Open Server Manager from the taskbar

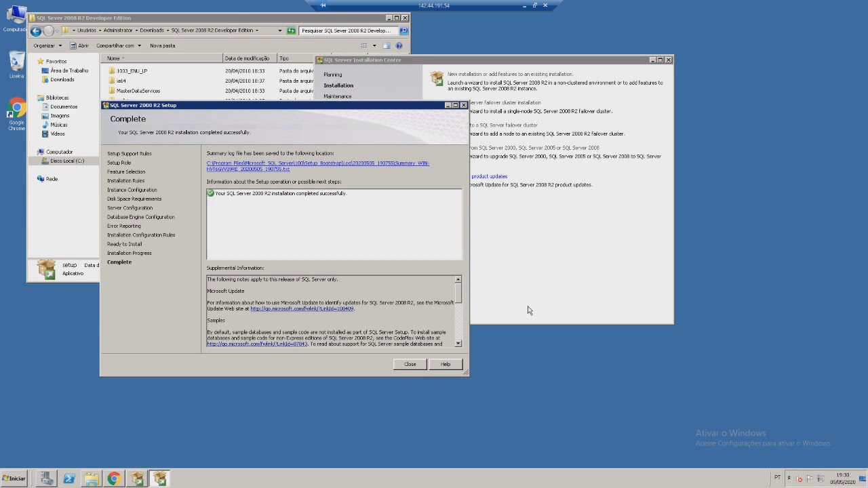[x=47, y=479]
